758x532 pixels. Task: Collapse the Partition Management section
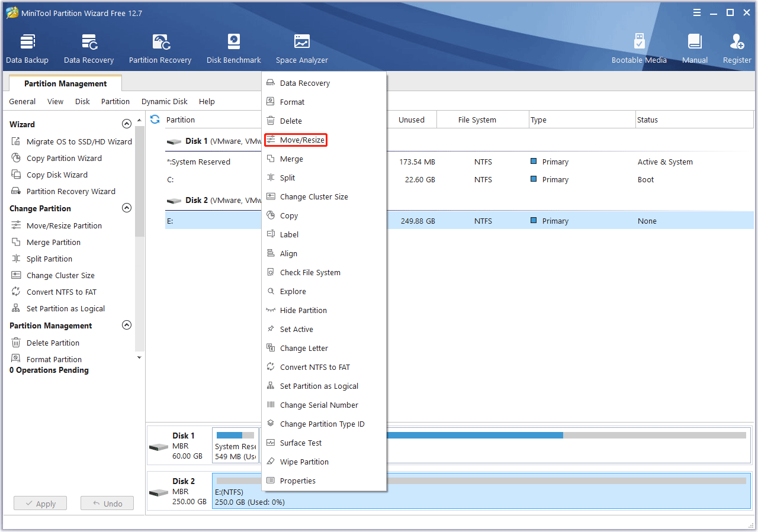[x=127, y=325]
